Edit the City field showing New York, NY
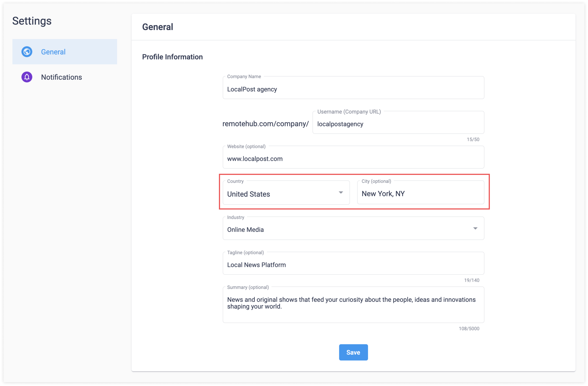588x386 pixels. (x=420, y=193)
